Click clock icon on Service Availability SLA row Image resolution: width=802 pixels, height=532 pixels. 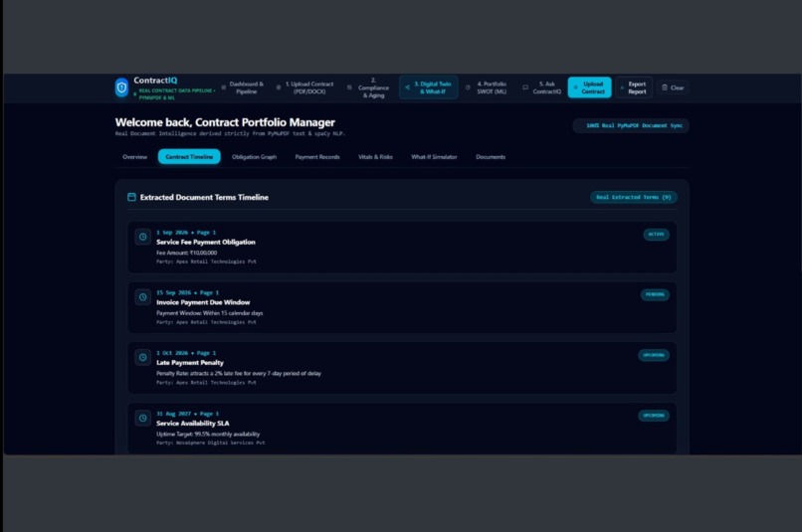tap(142, 418)
